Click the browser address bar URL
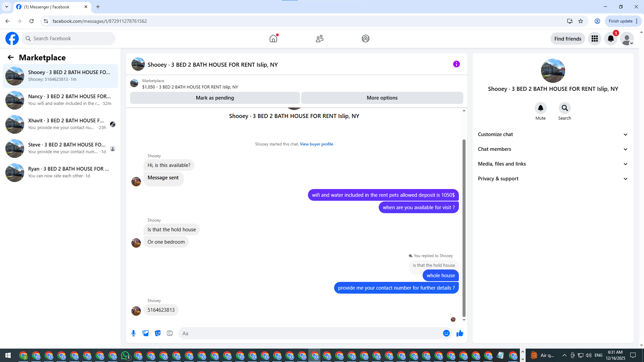The image size is (644, 362). 100,21
